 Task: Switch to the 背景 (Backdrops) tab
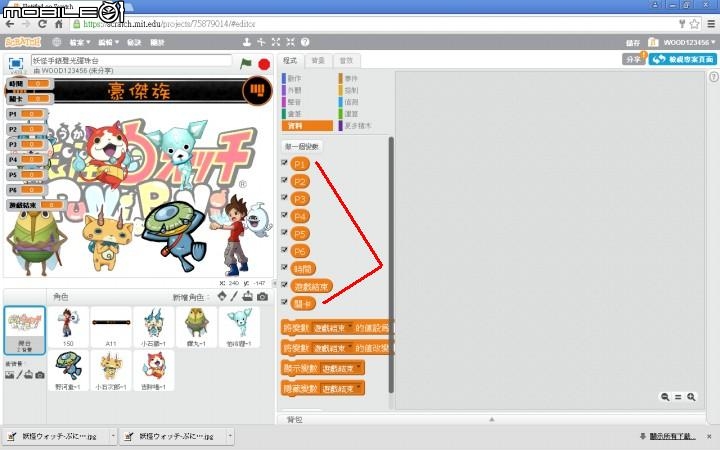point(318,61)
